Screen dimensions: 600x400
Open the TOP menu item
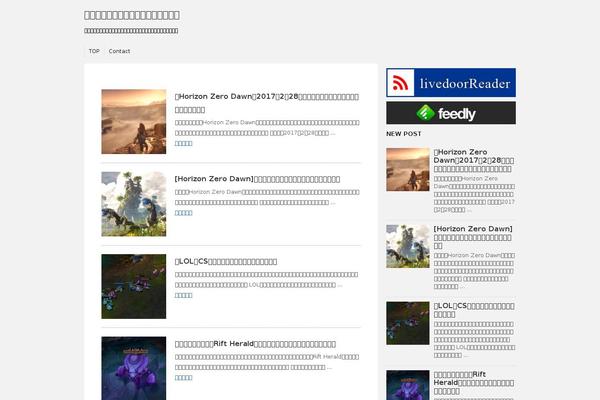(94, 51)
